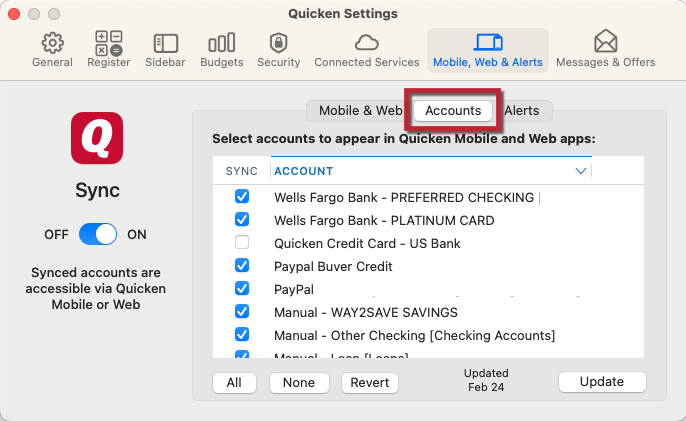Uncheck Manual - Other Checking sync checkbox
Image resolution: width=686 pixels, height=421 pixels.
[242, 334]
